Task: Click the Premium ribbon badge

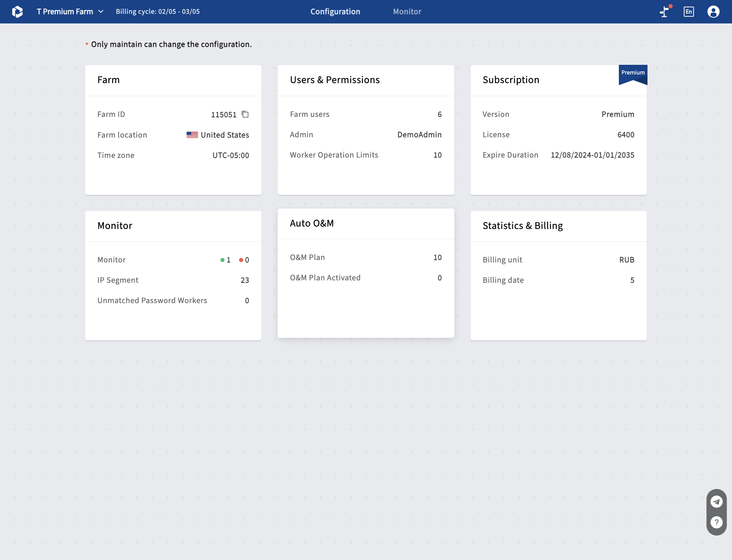Action: click(633, 74)
